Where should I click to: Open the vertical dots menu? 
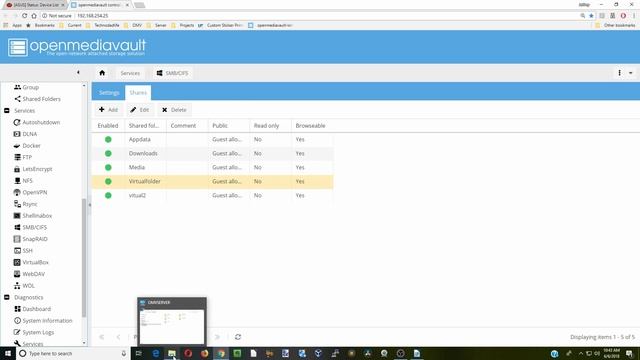pos(619,73)
